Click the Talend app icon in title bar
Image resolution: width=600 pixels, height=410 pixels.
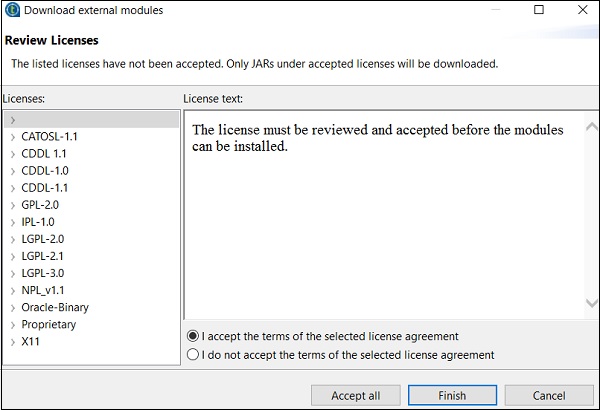pos(12,11)
